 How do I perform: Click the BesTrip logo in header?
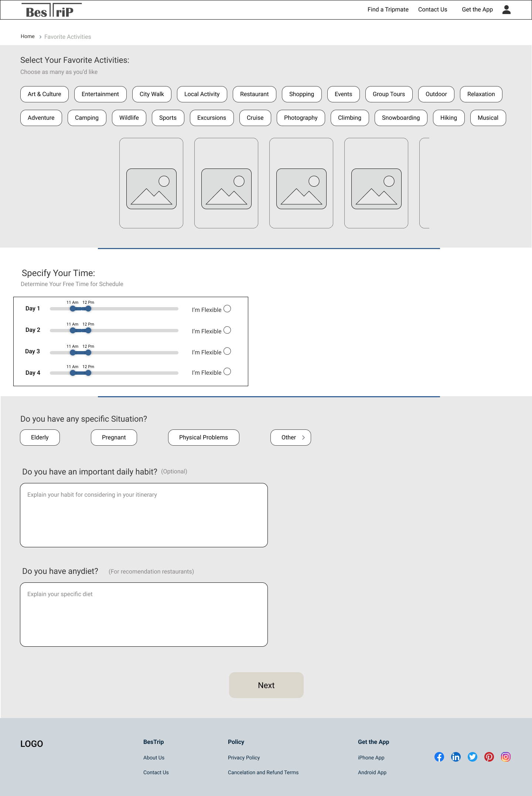pos(51,10)
